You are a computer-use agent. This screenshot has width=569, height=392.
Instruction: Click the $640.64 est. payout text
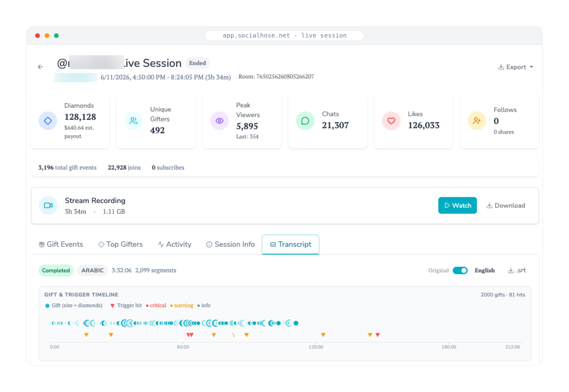point(79,132)
